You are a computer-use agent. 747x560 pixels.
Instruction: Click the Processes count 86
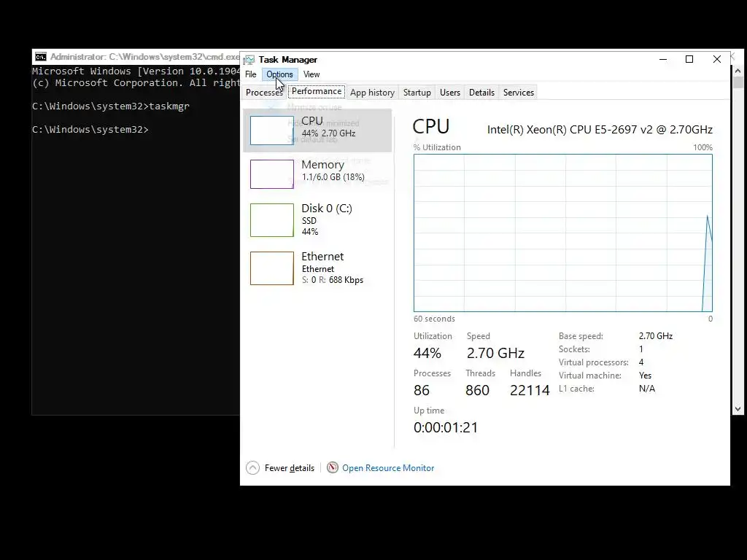(x=422, y=391)
